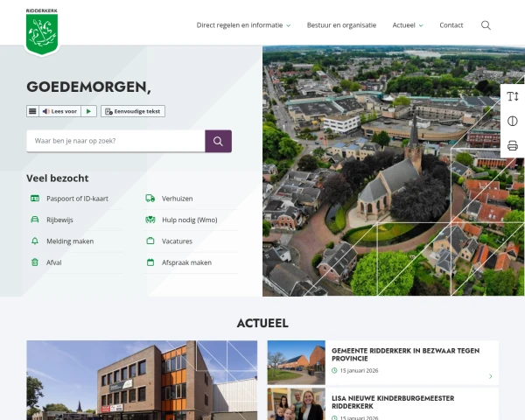Open the Hulp nodig (Wmo) link
Image resolution: width=525 pixels, height=420 pixels.
[190, 220]
